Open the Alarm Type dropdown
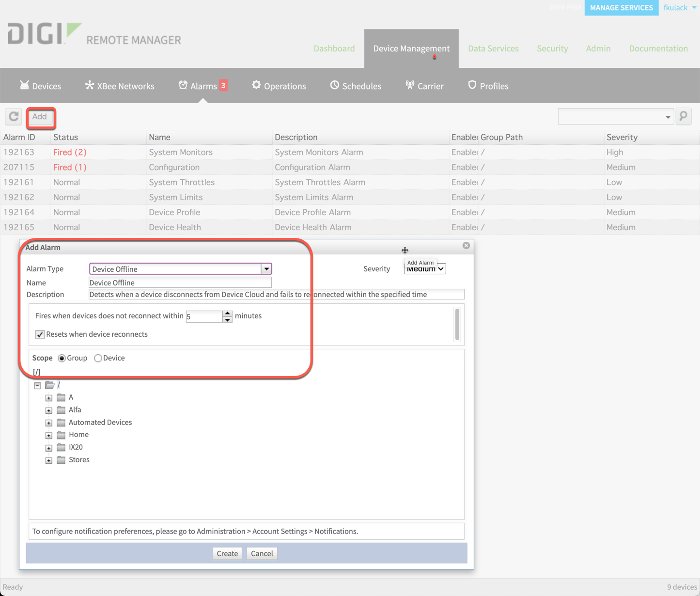Viewport: 700px width, 596px height. pyautogui.click(x=266, y=268)
